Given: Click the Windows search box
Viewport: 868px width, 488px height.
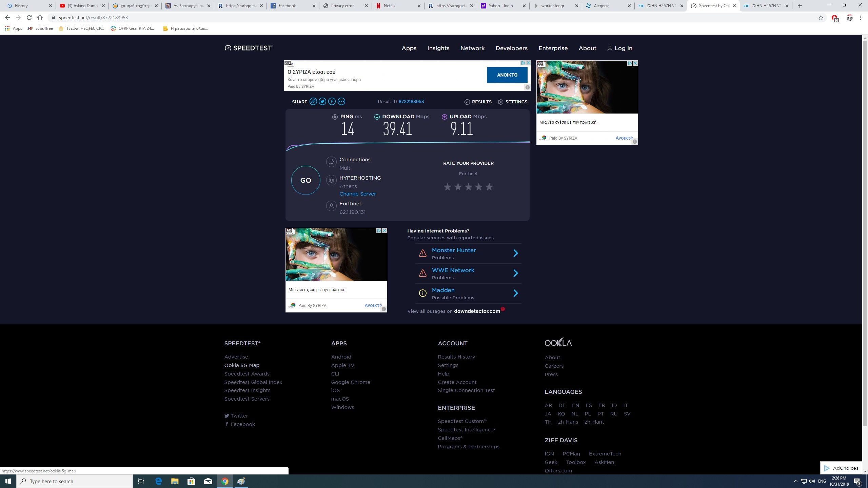Looking at the screenshot, I should [75, 481].
